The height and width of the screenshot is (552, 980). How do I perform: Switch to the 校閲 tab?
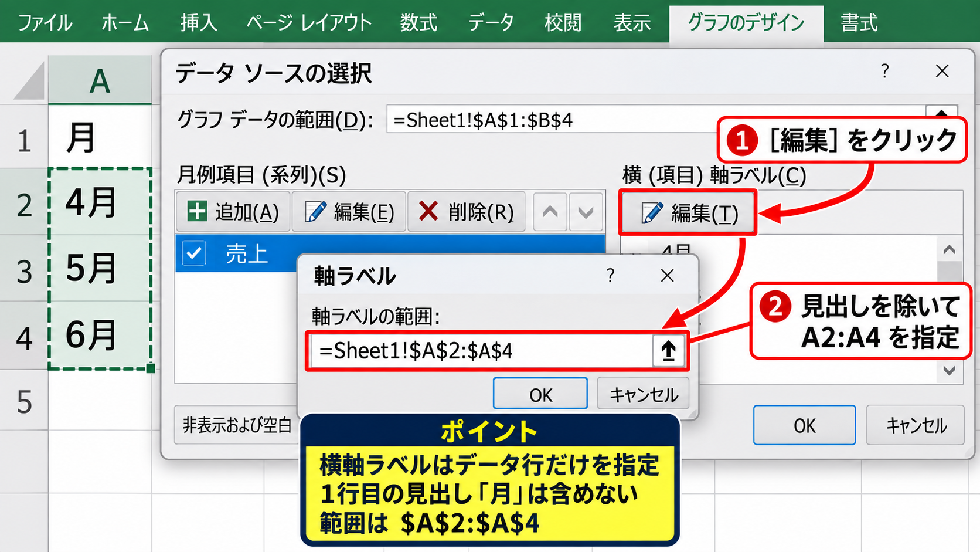coord(563,23)
